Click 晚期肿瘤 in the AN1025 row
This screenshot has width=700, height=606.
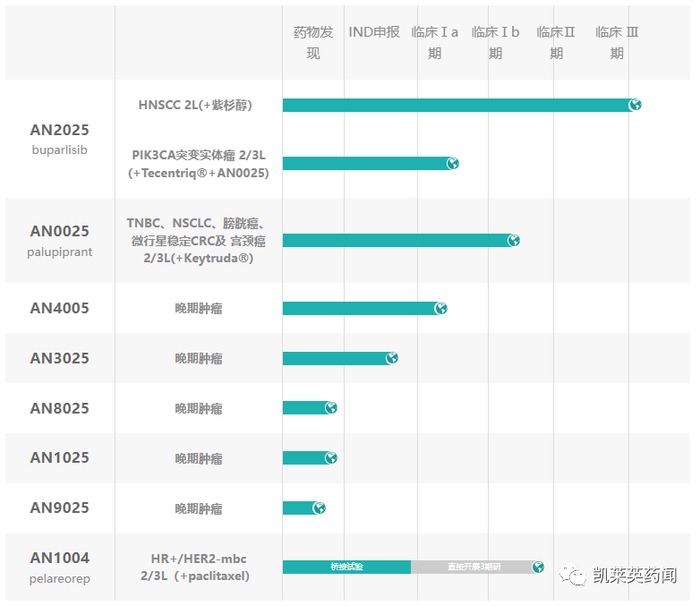[199, 459]
